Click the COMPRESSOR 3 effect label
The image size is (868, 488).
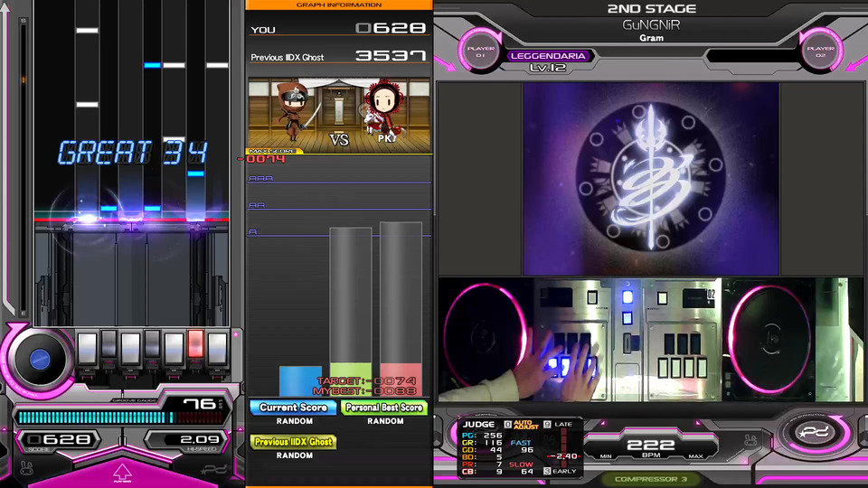coord(651,479)
